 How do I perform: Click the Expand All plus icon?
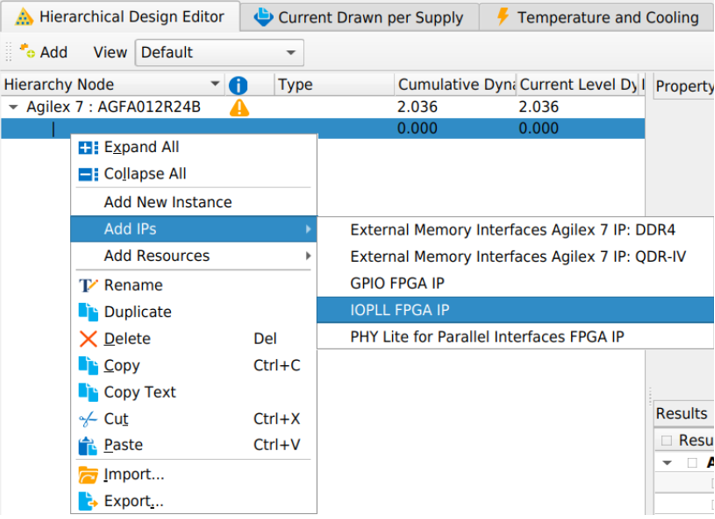pyautogui.click(x=88, y=147)
